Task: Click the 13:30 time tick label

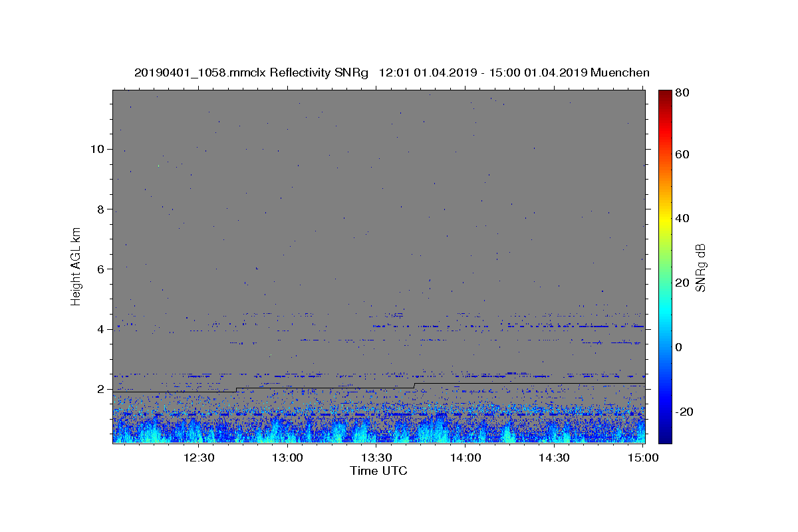Action: coord(376,458)
